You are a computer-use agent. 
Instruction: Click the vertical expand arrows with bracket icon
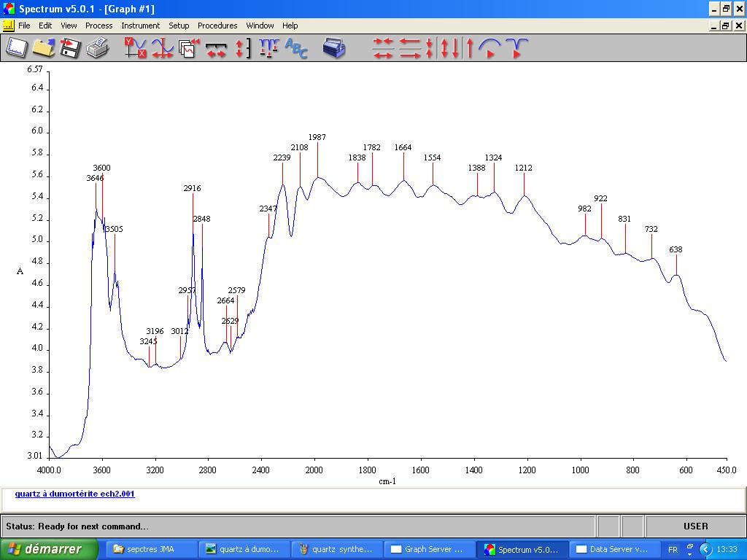point(243,48)
